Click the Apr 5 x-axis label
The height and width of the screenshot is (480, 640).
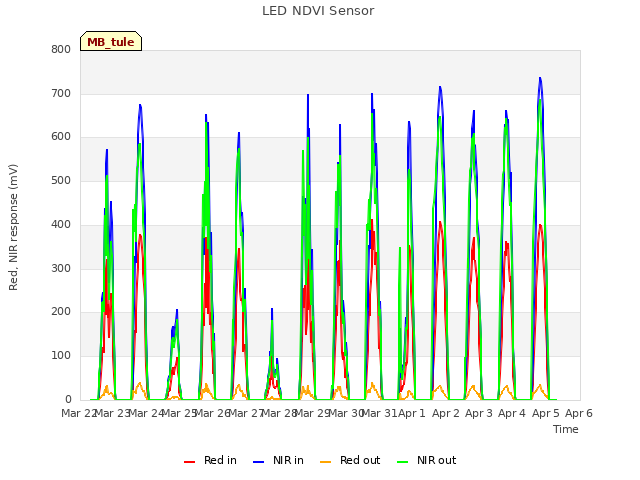pos(545,413)
